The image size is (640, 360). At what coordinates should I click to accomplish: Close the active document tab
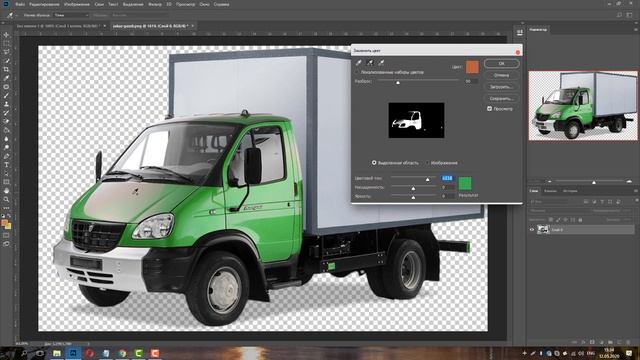coord(193,26)
